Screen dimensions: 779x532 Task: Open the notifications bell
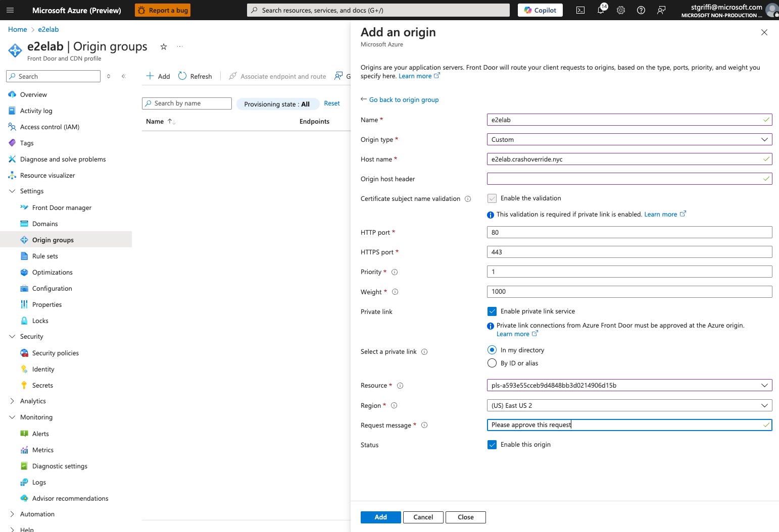tap(601, 10)
